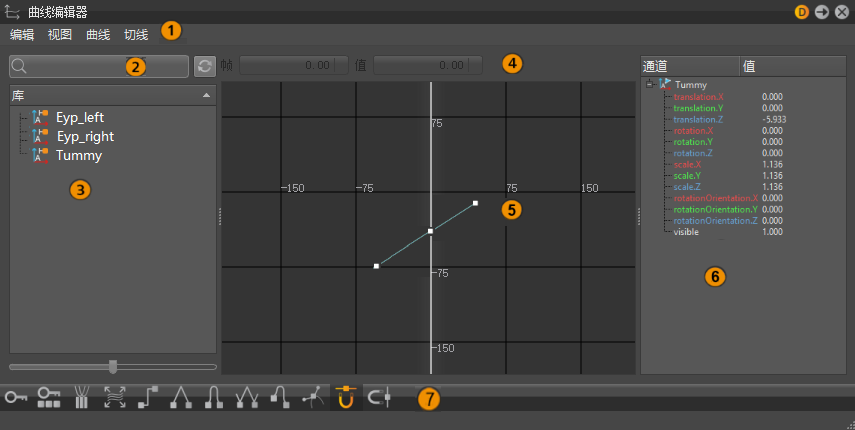
Task: Click the frame-all arrows icon
Action: click(x=115, y=397)
